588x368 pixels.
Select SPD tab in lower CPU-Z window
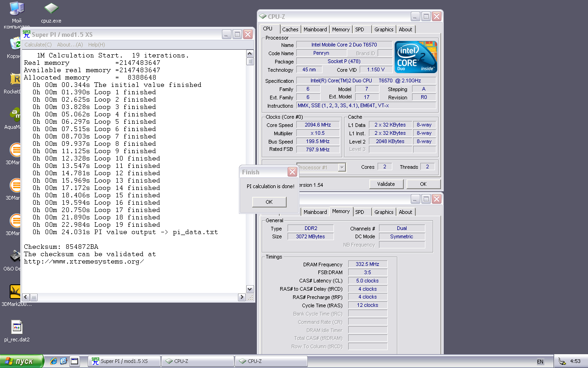tap(360, 212)
